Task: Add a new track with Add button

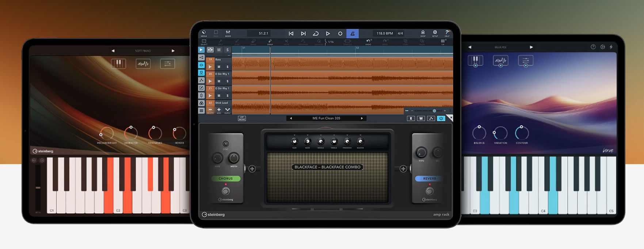Action: 219,110
